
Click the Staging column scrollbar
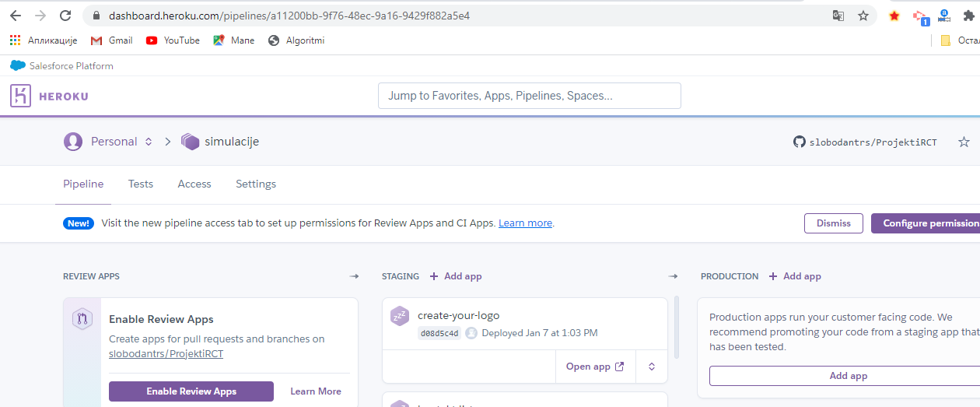click(676, 327)
